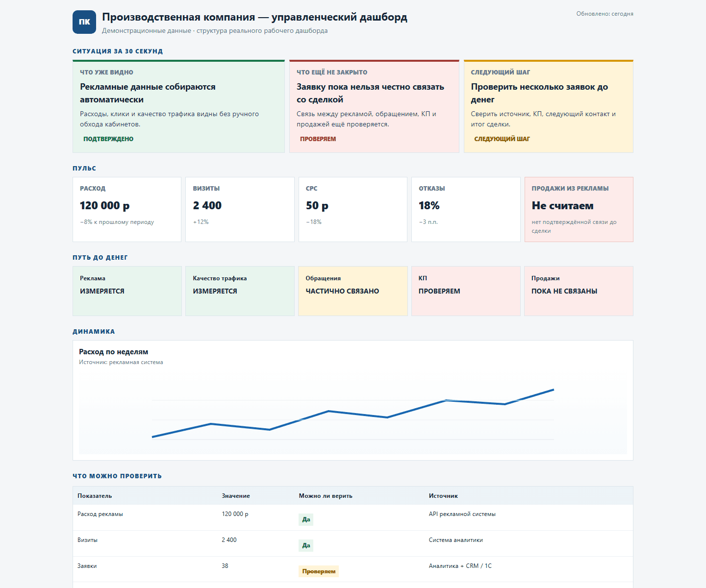Click '−8% к прошлому периоду' text

pyautogui.click(x=117, y=222)
